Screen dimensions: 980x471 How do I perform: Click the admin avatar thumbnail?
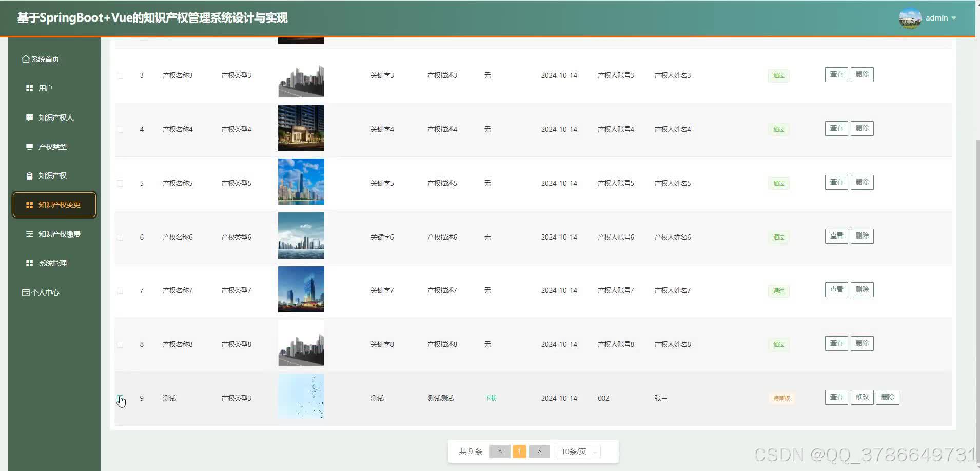click(x=909, y=18)
